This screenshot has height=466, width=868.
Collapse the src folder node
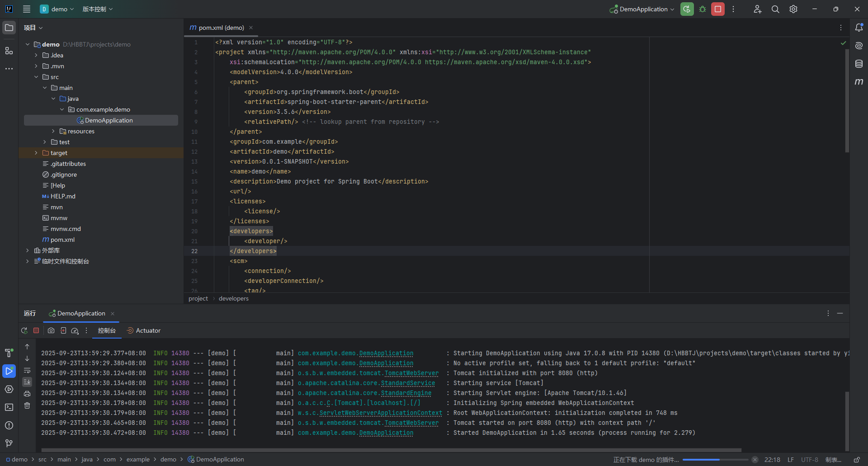click(36, 77)
